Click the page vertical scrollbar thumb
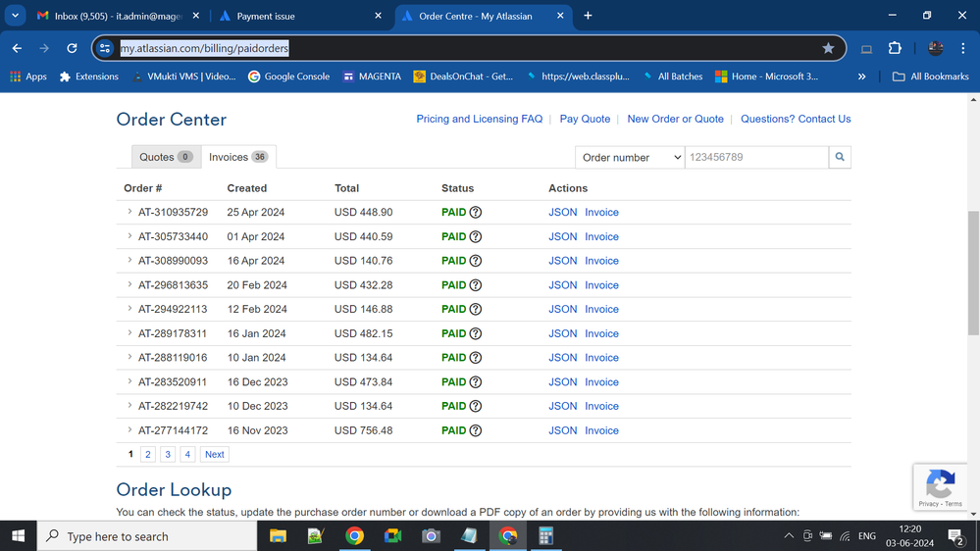 coord(973,274)
